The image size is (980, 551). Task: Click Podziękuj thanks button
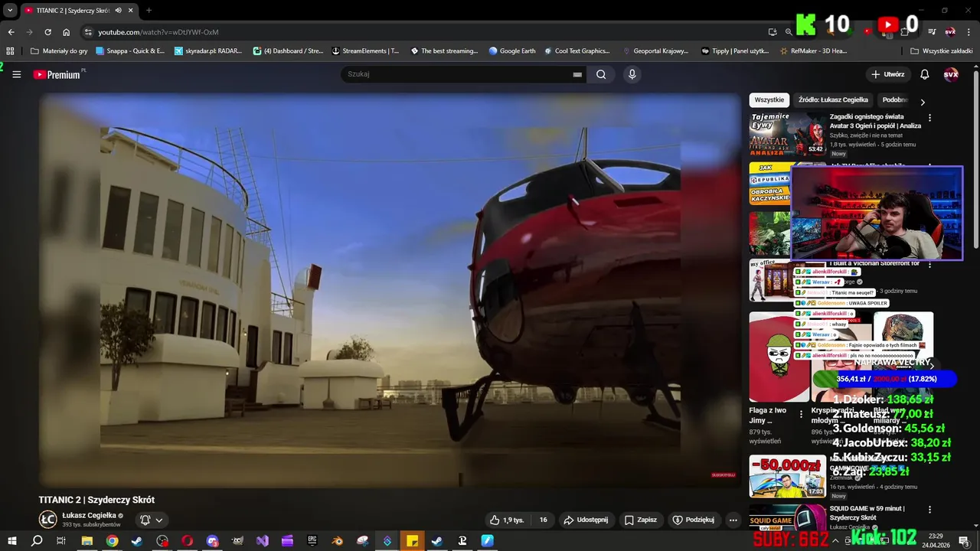click(694, 520)
